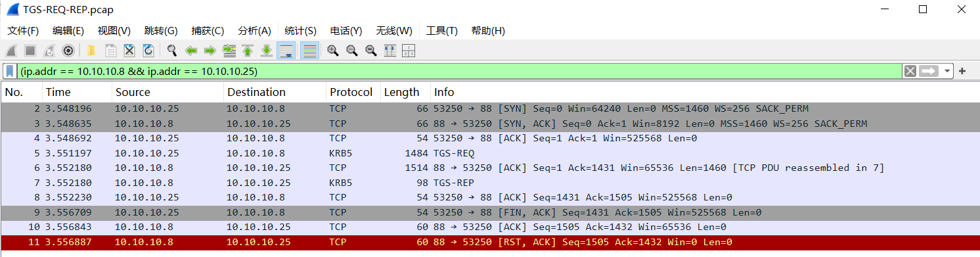The image size is (980, 257).
Task: Click into the display filter field
Action: [x=460, y=71]
